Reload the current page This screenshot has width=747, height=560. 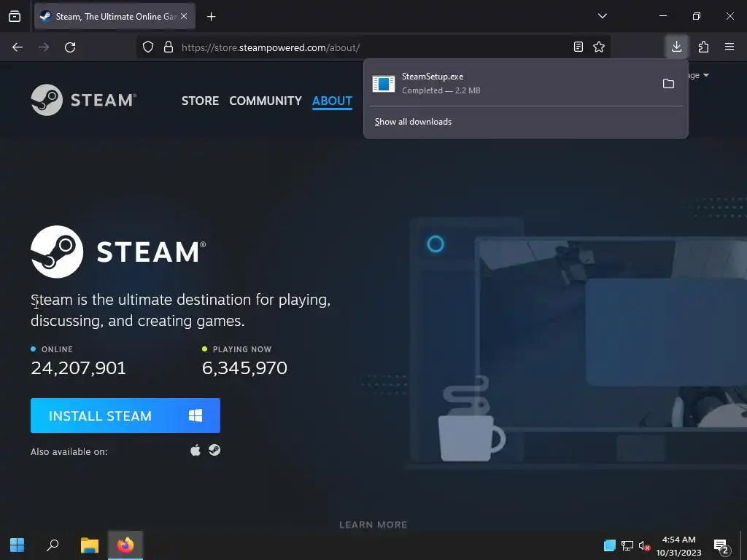70,47
